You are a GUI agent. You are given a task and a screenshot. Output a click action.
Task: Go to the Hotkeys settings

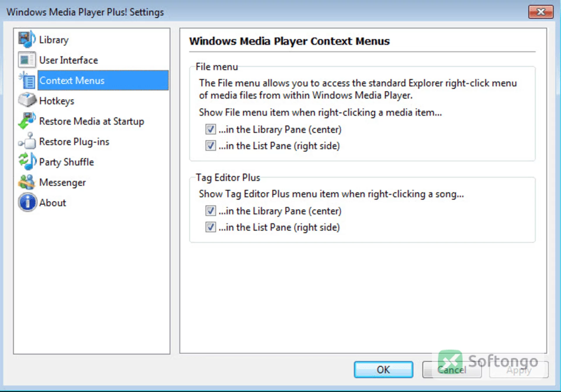[x=56, y=101]
